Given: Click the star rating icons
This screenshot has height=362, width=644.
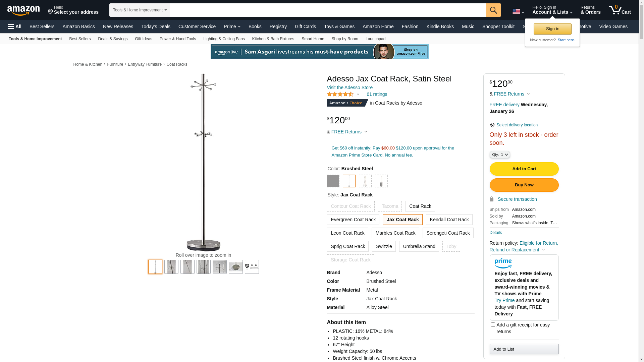Looking at the screenshot, I should [x=340, y=95].
